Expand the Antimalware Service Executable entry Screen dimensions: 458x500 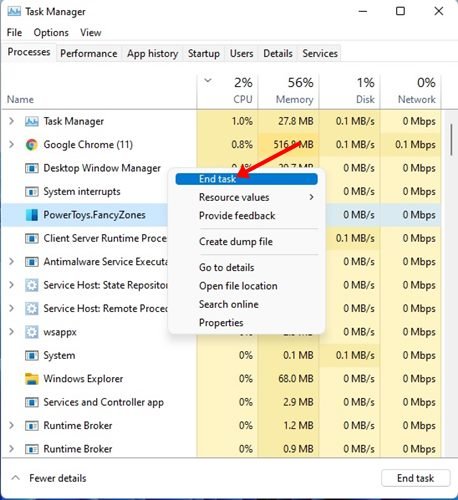pos(11,261)
